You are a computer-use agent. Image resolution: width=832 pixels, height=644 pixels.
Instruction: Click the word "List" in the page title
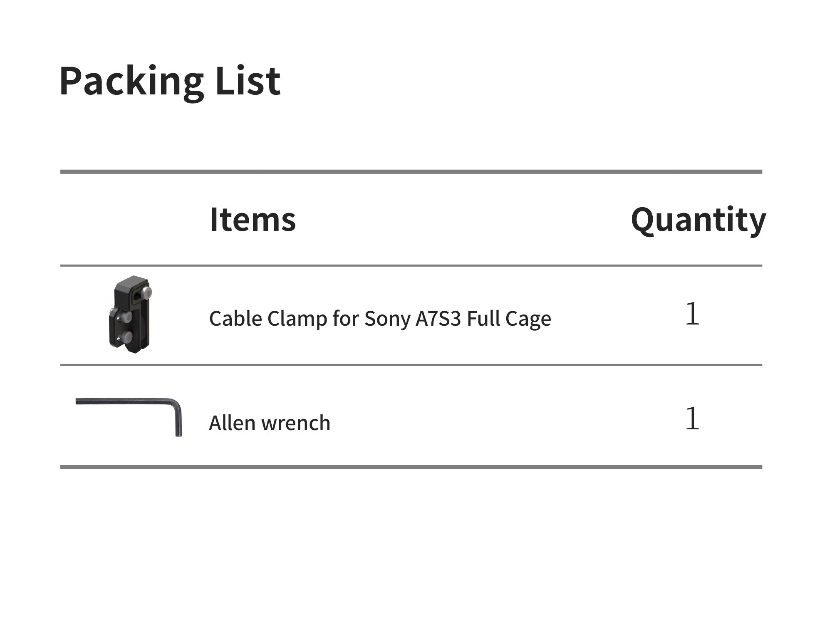pyautogui.click(x=248, y=80)
